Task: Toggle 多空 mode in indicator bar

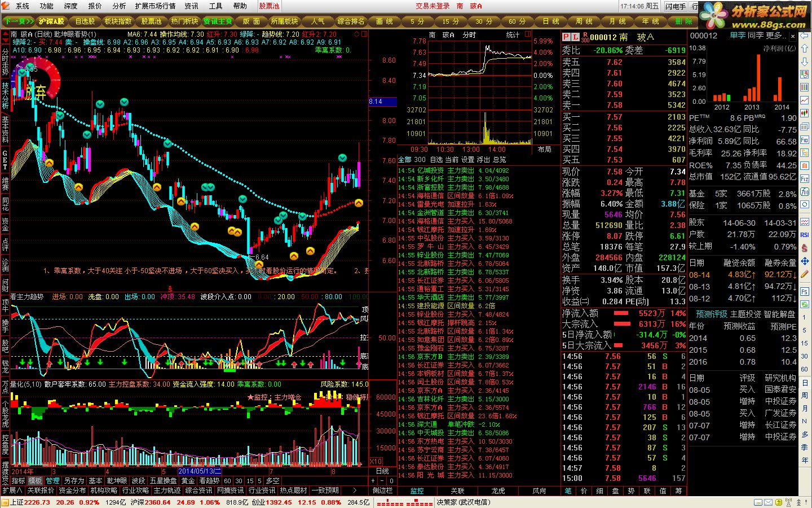Action: click(x=272, y=481)
